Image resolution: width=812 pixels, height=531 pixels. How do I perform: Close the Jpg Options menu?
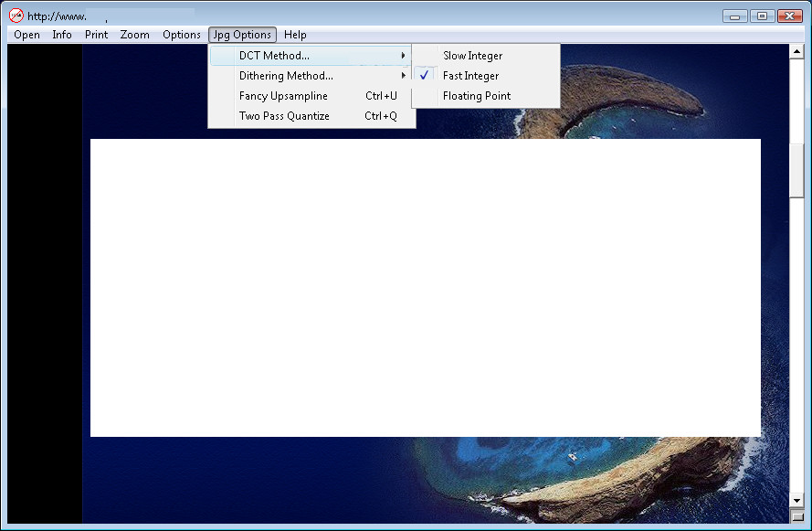click(x=242, y=35)
